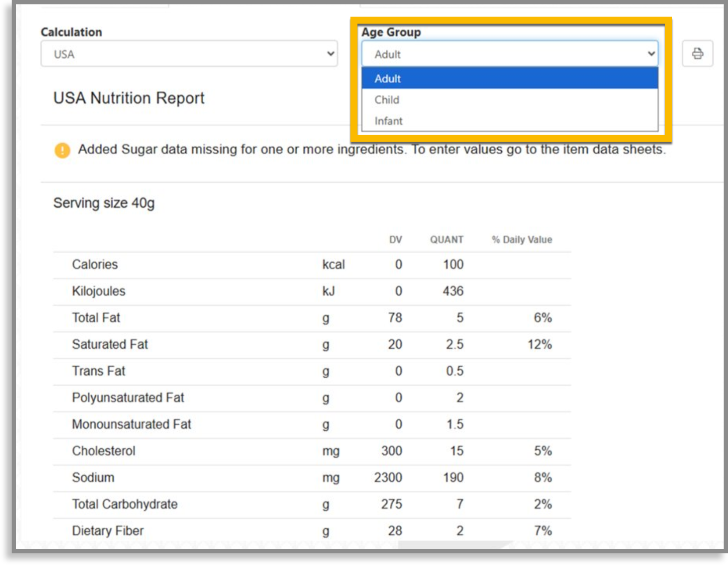Click Dietary Fiber DV value 28

[x=395, y=531]
